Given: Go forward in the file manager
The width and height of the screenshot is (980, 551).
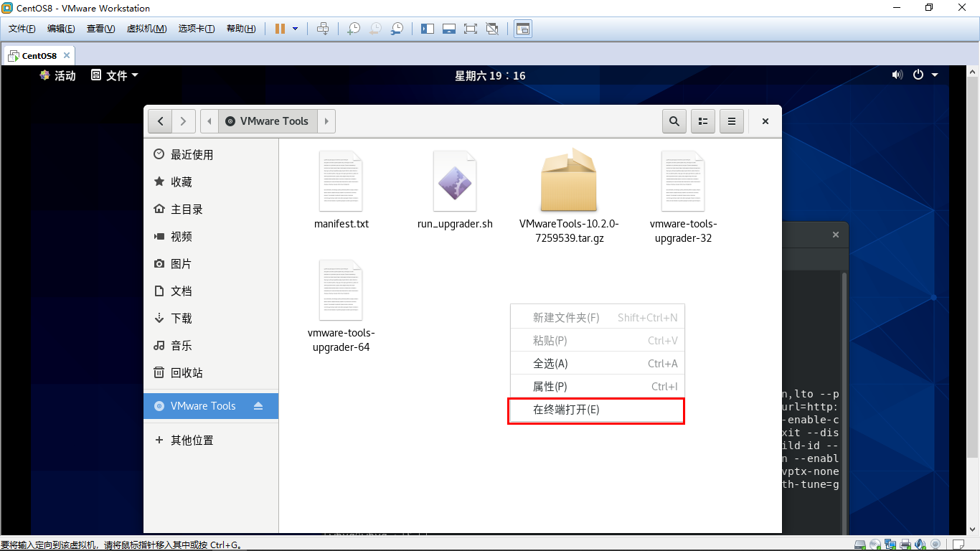Looking at the screenshot, I should pos(184,121).
